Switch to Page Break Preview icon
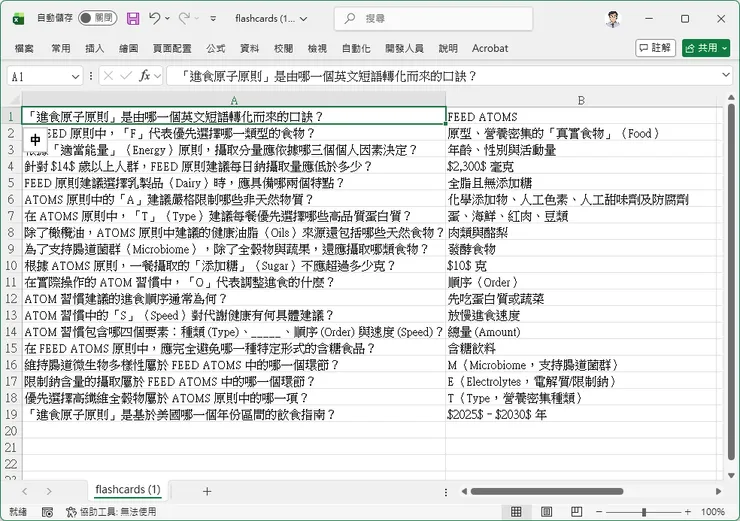740x521 pixels. (x=576, y=512)
